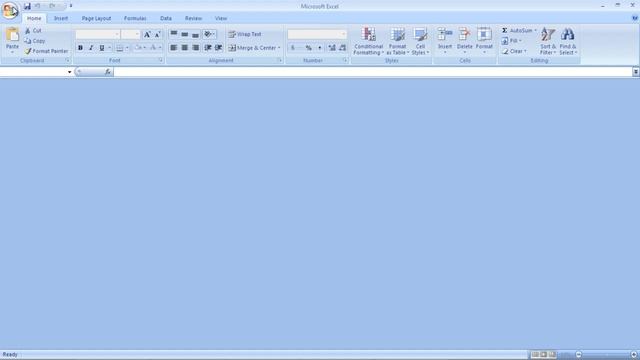Open the Alignment dialog launcher
640x360 pixels.
coord(280,60)
